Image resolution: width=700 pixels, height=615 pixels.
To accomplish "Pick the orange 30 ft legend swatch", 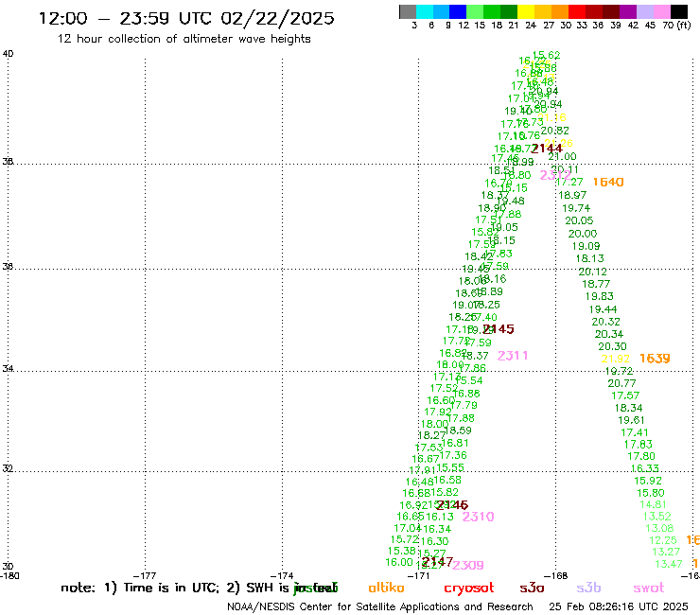I will click(x=560, y=11).
